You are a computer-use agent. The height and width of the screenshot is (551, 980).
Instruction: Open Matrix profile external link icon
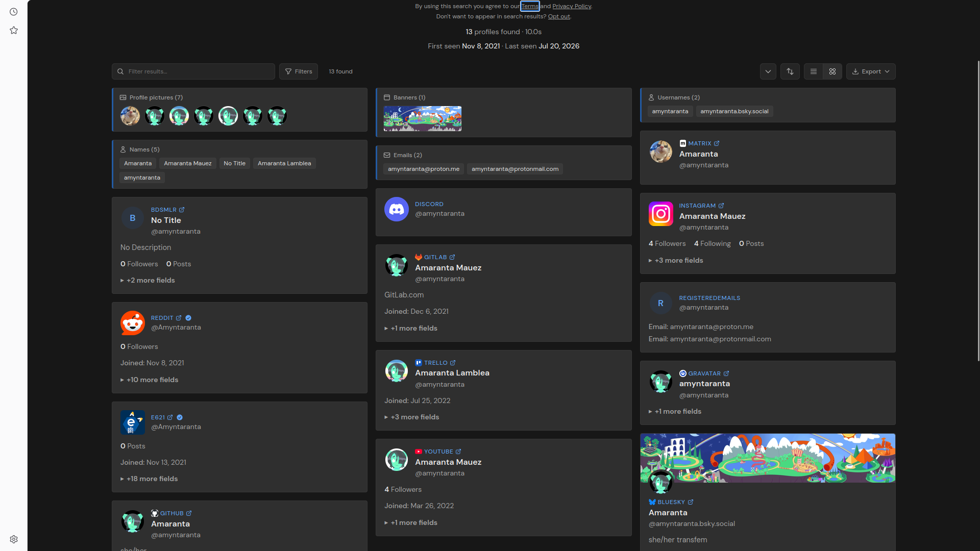[717, 143]
